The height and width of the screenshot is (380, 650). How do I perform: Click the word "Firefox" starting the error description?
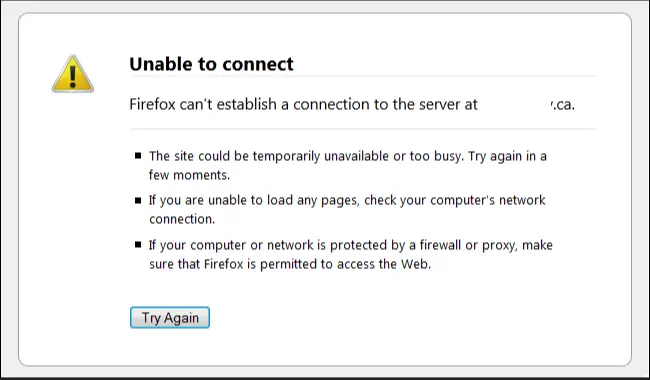pos(153,104)
